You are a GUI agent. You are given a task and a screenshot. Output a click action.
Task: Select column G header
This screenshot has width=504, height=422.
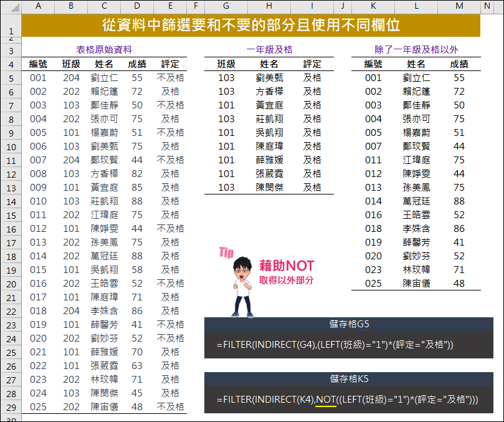tap(226, 6)
